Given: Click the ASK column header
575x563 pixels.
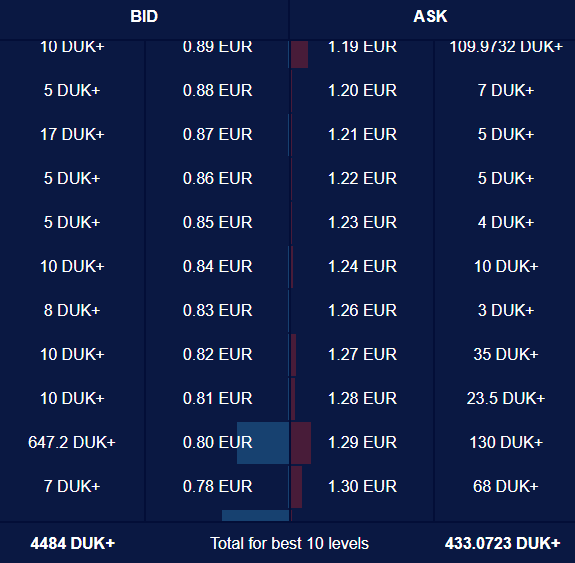Looking at the screenshot, I should 430,17.
